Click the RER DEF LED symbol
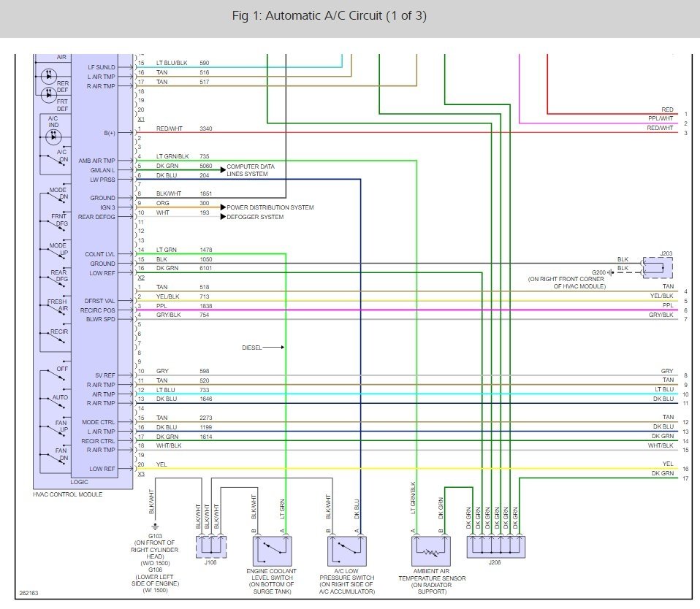The width and height of the screenshot is (700, 609). click(49, 76)
